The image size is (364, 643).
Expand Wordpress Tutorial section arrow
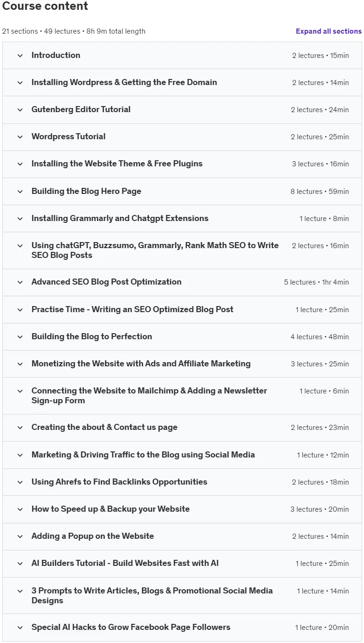tap(20, 137)
